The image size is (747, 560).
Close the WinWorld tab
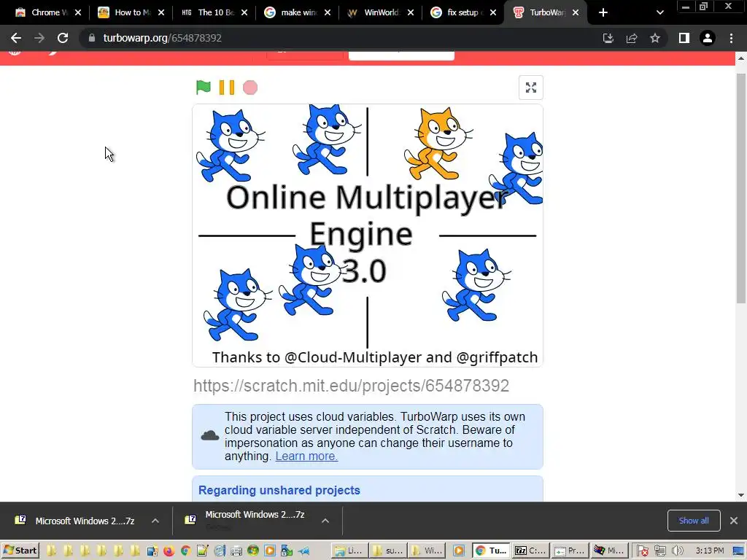[x=410, y=12]
